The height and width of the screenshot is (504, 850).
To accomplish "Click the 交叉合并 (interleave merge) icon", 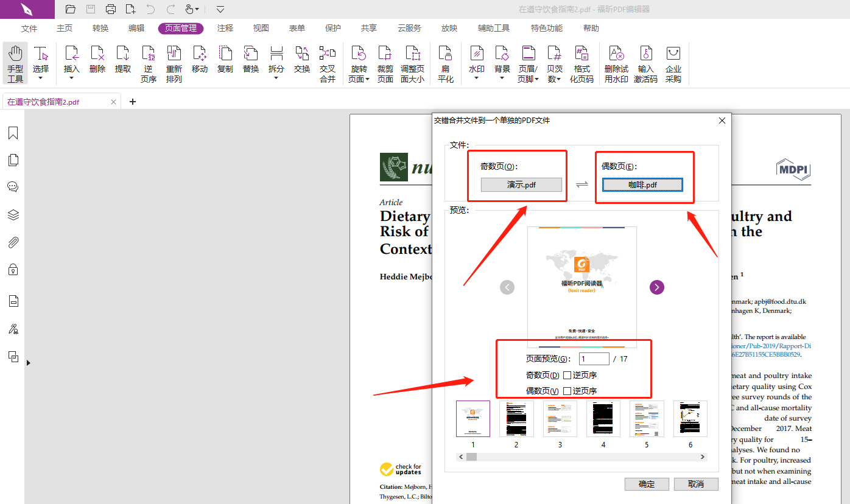I will pos(328,63).
